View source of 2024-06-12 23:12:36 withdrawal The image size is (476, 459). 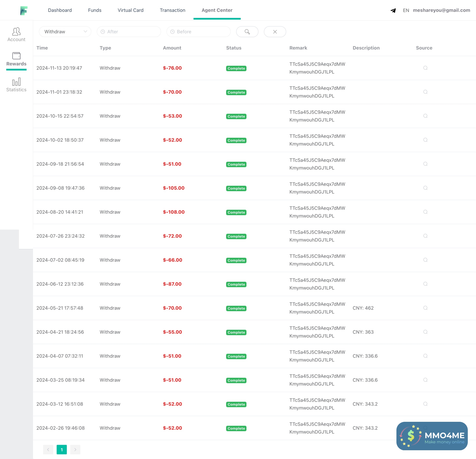click(425, 284)
